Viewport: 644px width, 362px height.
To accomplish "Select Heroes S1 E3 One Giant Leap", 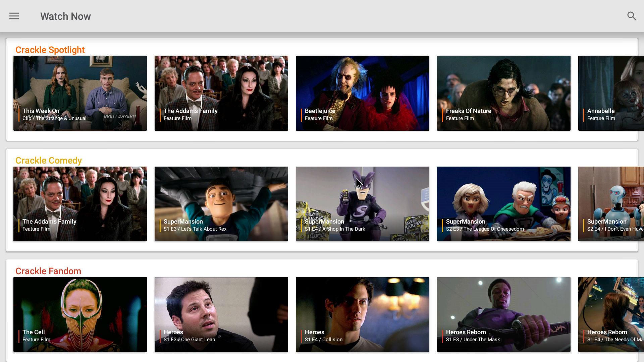I will tap(221, 314).
